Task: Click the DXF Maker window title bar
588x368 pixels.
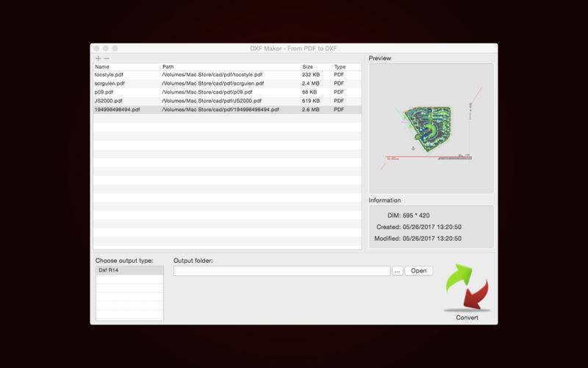Action: coord(293,49)
